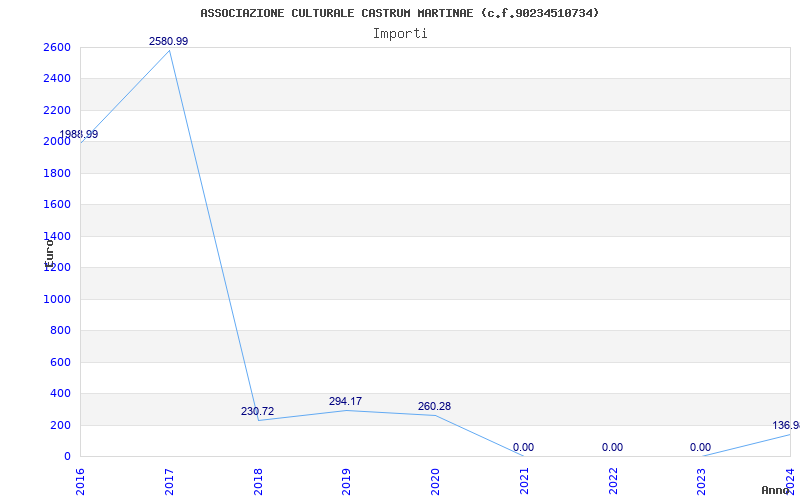This screenshot has height=500, width=800.
Task: Select the 2022 year axis label
Action: click(613, 482)
